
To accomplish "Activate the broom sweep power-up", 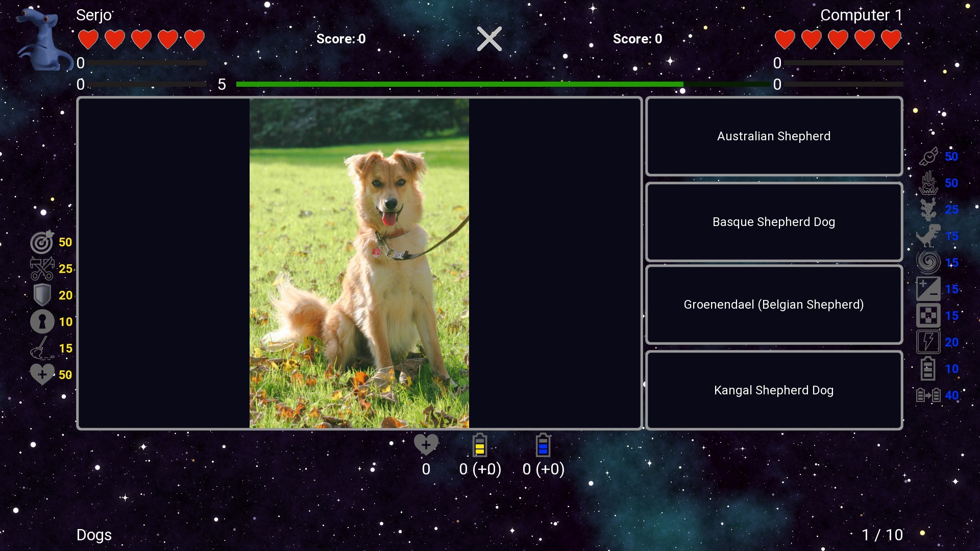I will coord(42,348).
